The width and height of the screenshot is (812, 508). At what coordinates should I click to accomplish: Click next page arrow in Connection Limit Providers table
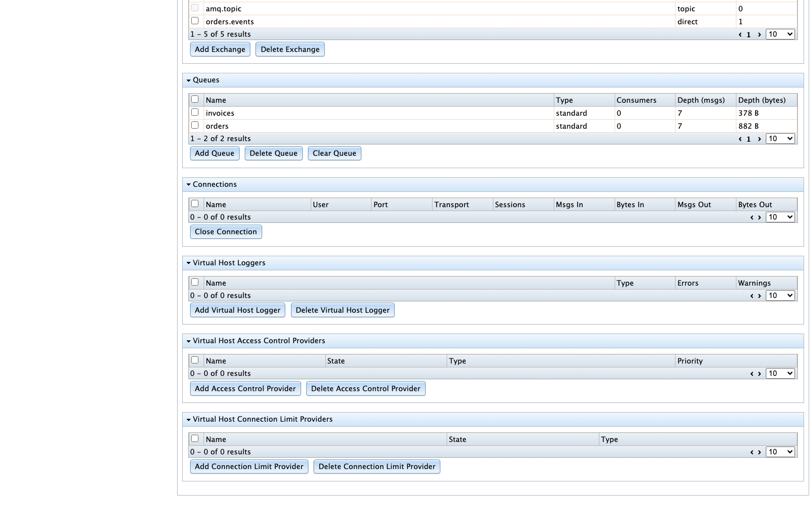(760, 452)
